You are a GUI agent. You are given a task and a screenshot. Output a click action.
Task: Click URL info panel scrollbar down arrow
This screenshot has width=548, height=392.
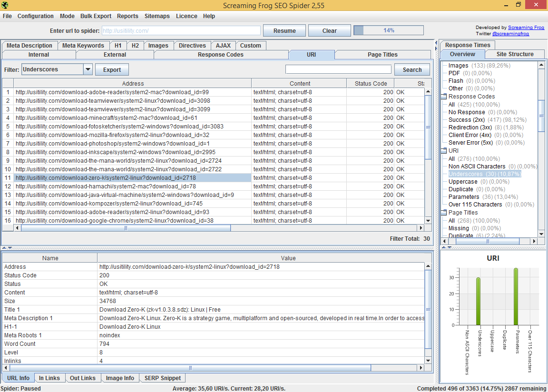(428, 361)
